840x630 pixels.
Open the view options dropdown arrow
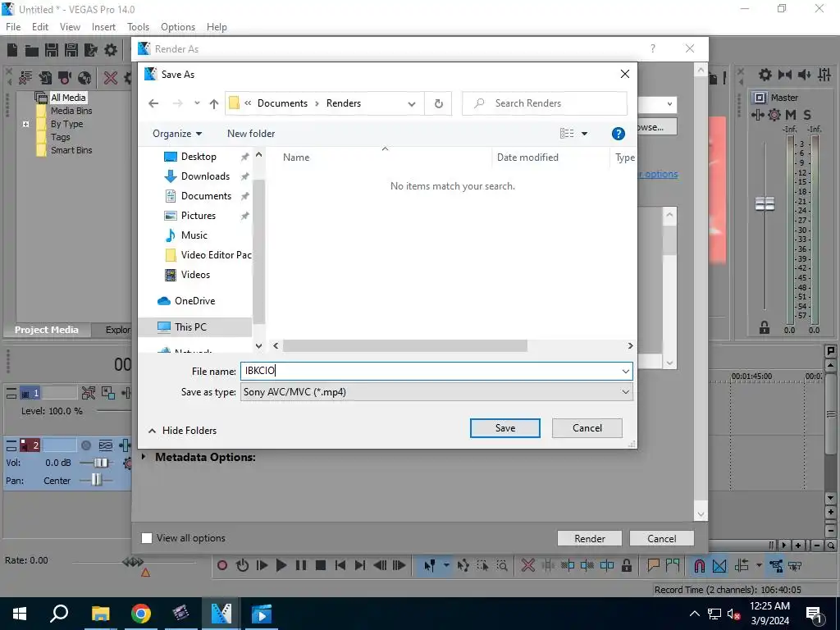584,134
